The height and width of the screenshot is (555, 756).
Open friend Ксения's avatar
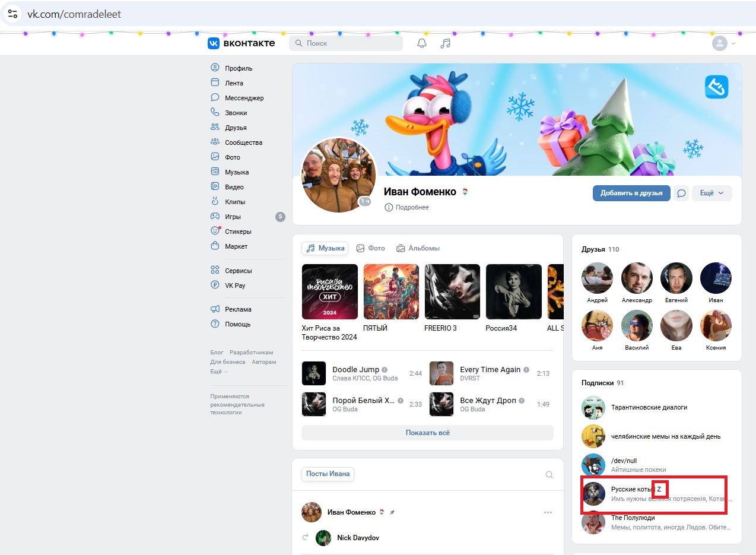716,326
